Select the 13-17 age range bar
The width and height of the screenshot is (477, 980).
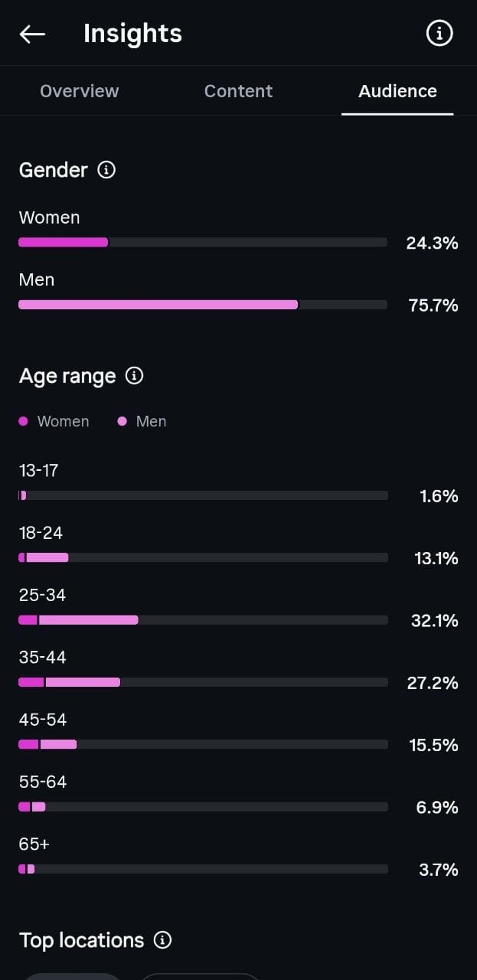click(x=203, y=495)
